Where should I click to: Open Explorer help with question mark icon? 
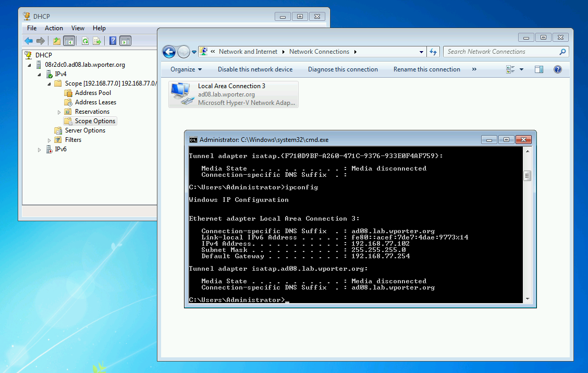558,69
